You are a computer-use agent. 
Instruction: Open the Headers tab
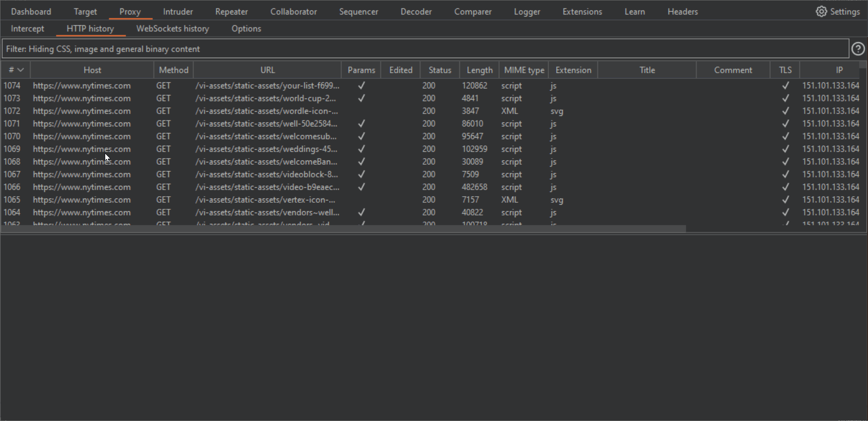click(x=682, y=11)
